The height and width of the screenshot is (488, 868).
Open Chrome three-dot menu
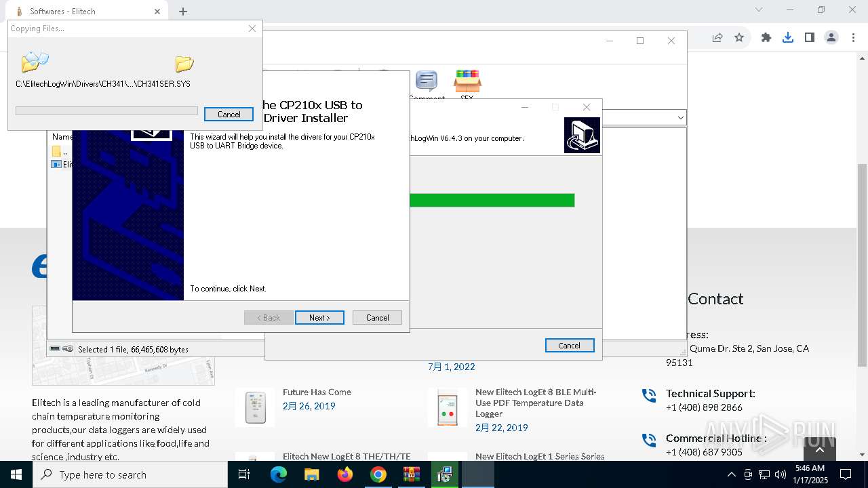pyautogui.click(x=853, y=38)
